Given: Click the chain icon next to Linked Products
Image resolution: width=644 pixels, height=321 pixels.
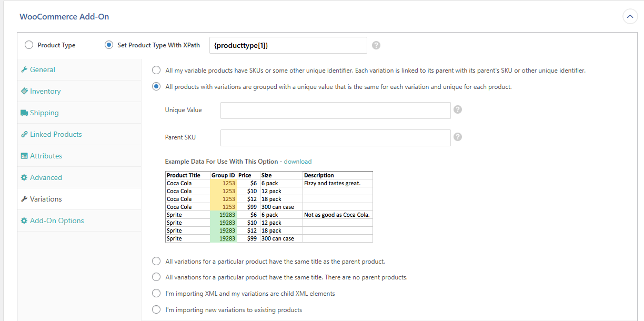Looking at the screenshot, I should 24,134.
